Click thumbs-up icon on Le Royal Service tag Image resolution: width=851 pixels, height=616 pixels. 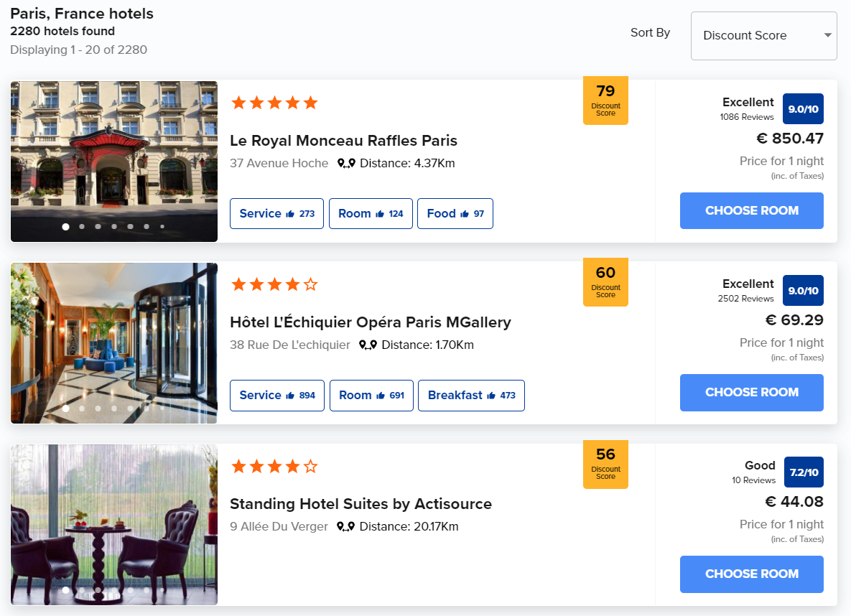pyautogui.click(x=290, y=214)
